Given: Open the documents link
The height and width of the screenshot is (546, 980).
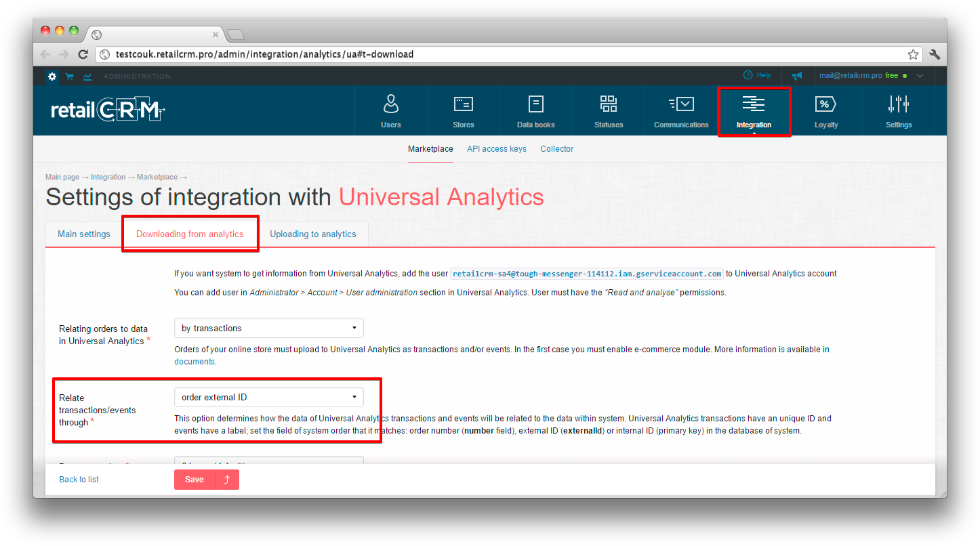Looking at the screenshot, I should click(195, 362).
